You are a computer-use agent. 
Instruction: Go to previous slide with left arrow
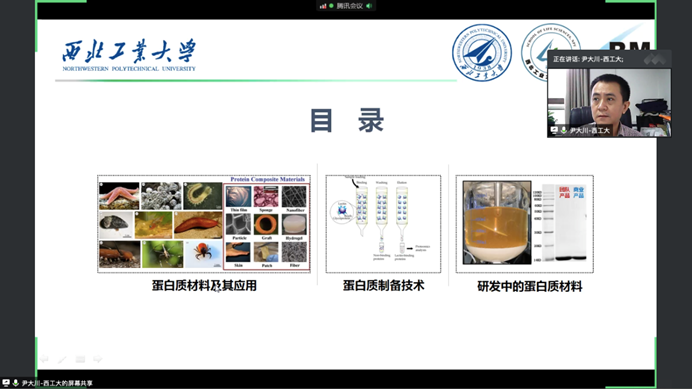click(44, 359)
